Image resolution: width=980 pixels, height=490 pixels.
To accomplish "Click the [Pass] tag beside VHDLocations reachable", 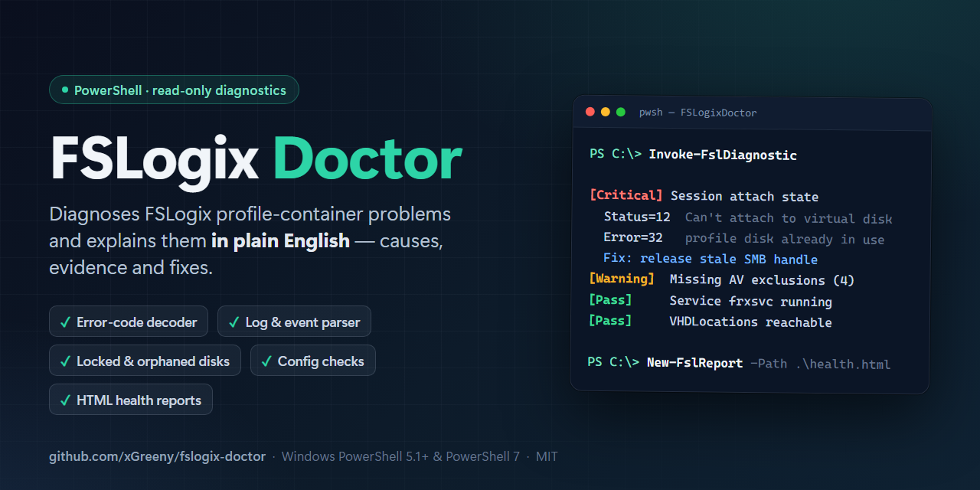I will (x=610, y=321).
